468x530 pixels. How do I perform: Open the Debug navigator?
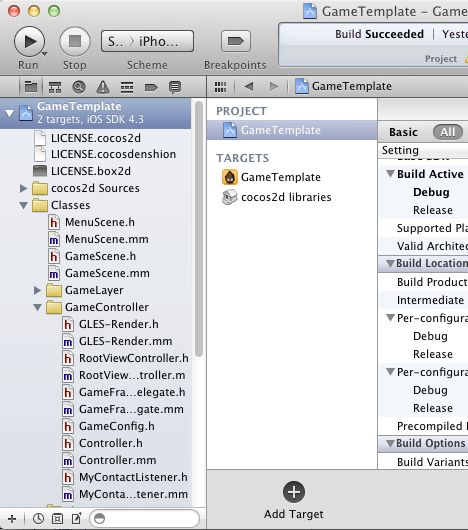pos(127,87)
